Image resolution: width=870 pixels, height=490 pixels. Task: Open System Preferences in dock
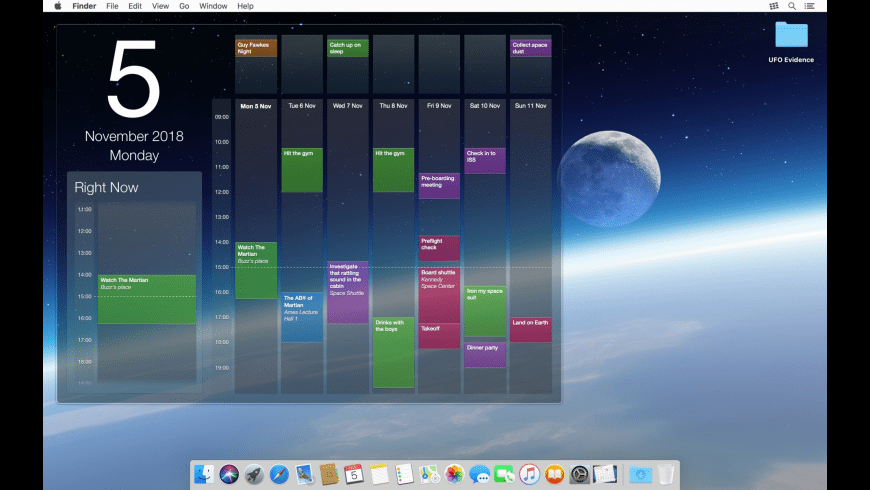(579, 475)
